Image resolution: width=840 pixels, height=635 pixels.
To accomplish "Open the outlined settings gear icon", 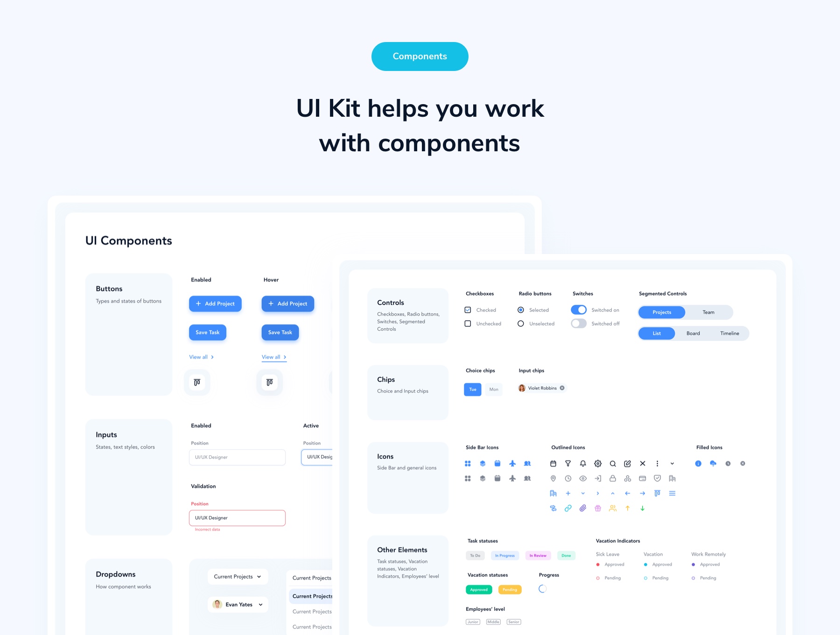I will [598, 464].
